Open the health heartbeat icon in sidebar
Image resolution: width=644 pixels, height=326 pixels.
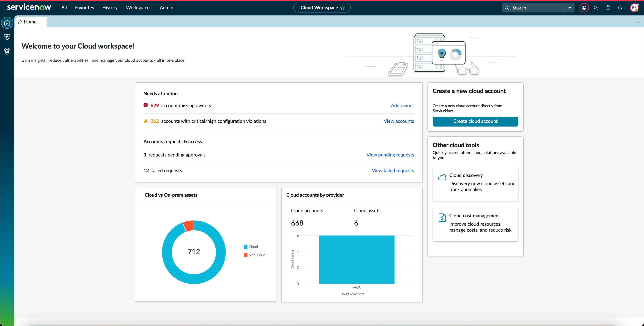[7, 37]
